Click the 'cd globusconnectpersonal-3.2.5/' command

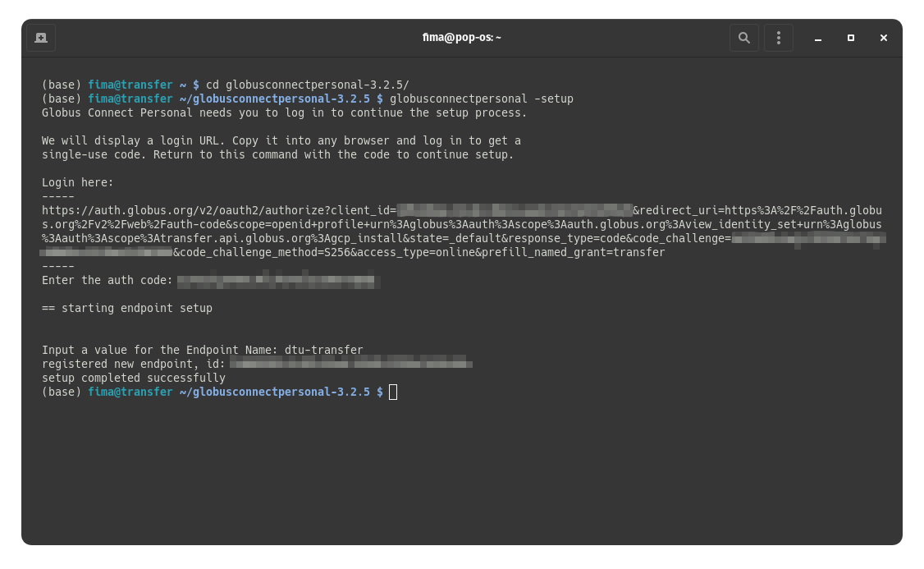[x=307, y=85]
